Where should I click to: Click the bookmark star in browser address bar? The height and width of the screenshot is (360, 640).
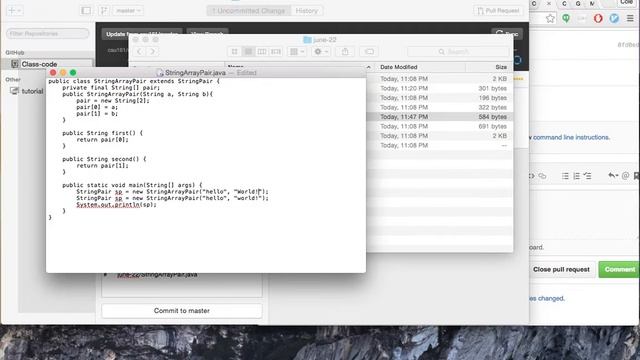click(550, 18)
